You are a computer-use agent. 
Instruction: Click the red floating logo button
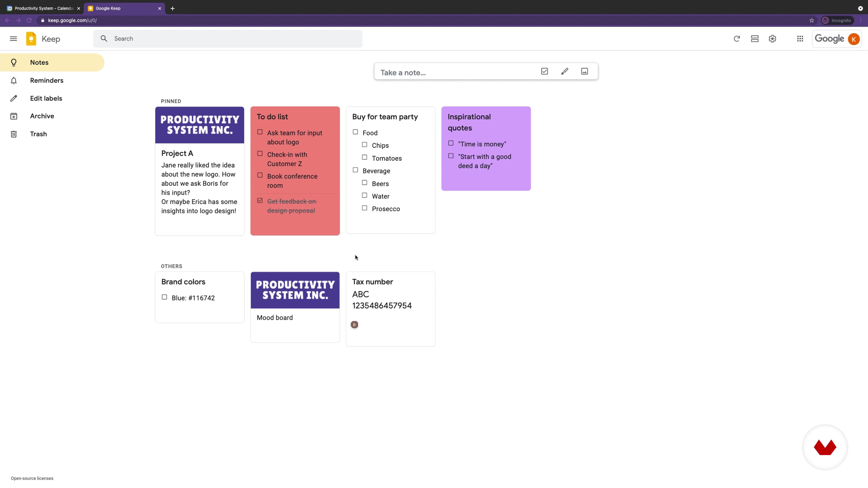825,447
